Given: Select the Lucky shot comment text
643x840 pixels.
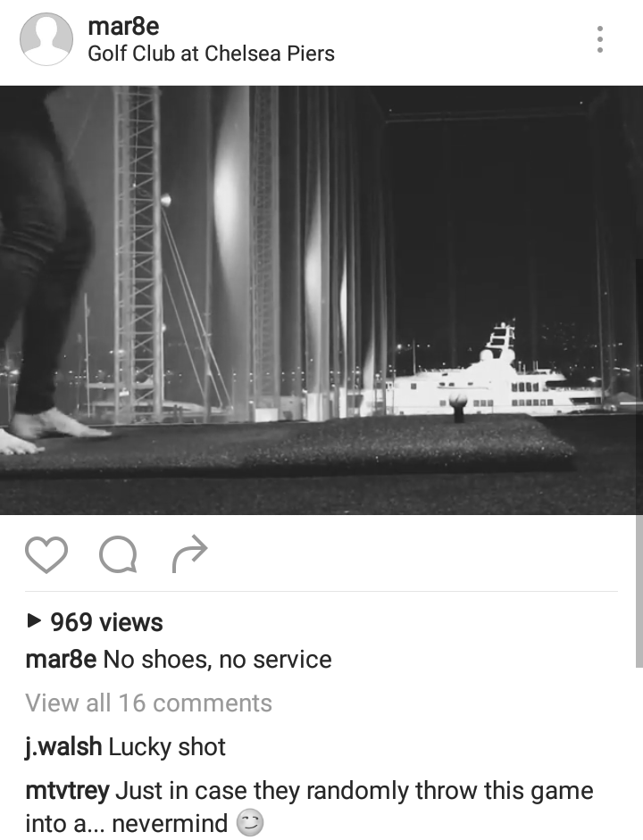Looking at the screenshot, I should pos(167,747).
